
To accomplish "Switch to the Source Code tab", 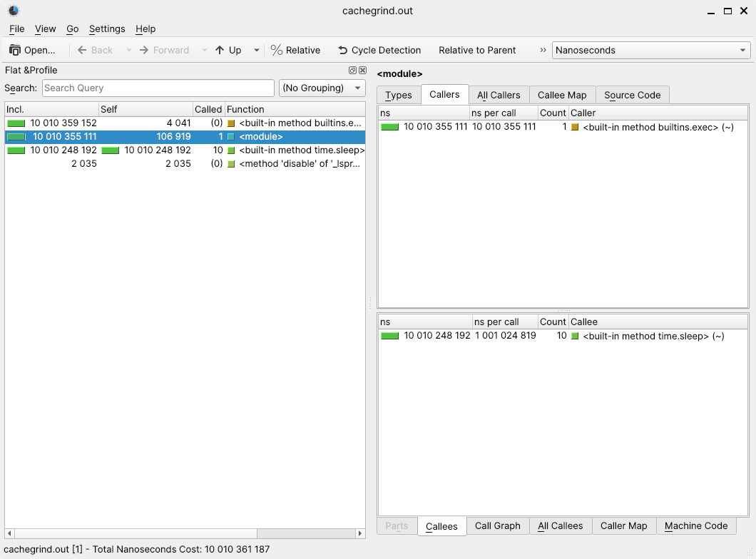I will pos(633,95).
